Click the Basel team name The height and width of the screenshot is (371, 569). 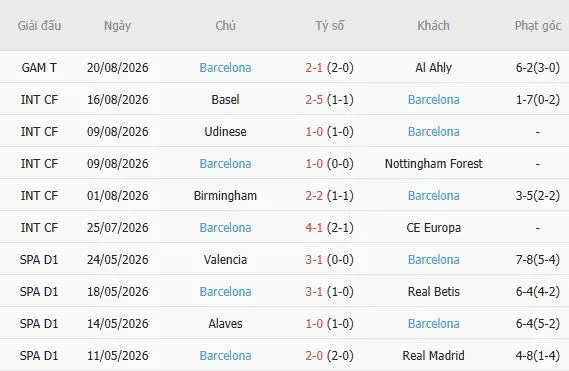(225, 99)
